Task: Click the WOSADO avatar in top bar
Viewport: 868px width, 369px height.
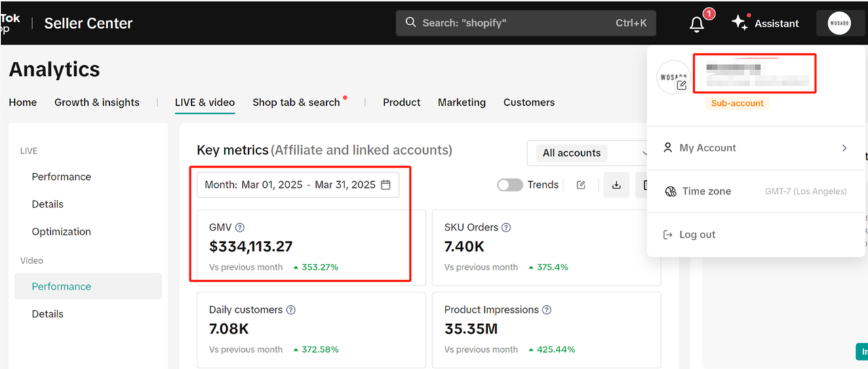Action: point(839,23)
